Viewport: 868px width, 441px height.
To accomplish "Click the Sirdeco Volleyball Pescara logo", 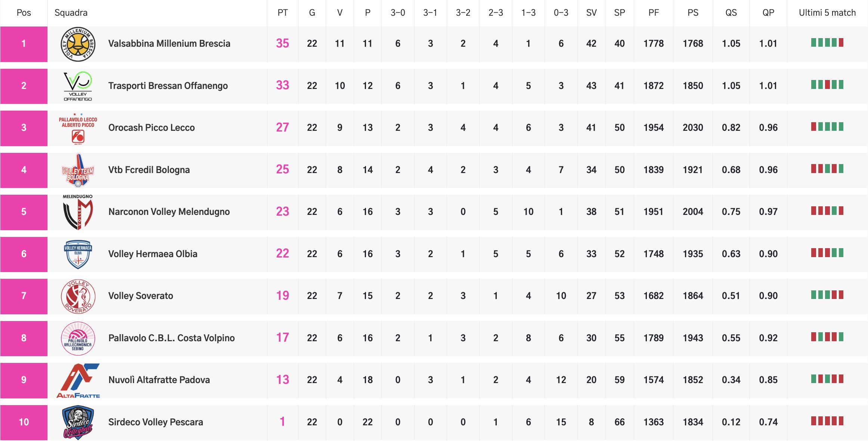I will pyautogui.click(x=78, y=422).
